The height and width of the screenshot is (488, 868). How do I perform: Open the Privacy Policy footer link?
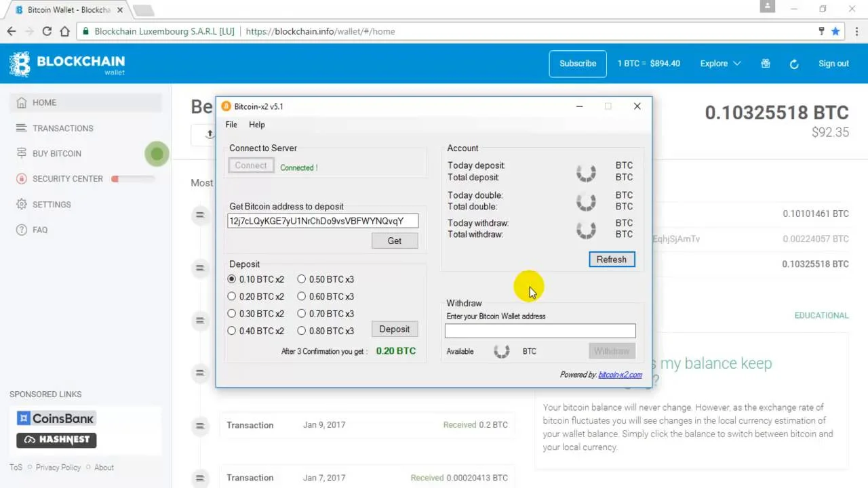pos(58,468)
